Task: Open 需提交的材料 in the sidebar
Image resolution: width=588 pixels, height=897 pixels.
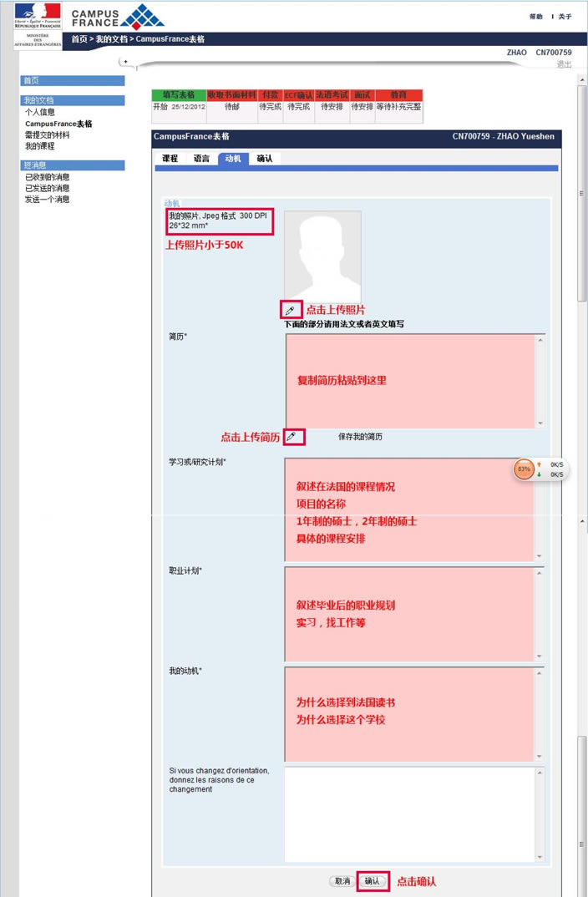Action: pyautogui.click(x=47, y=135)
